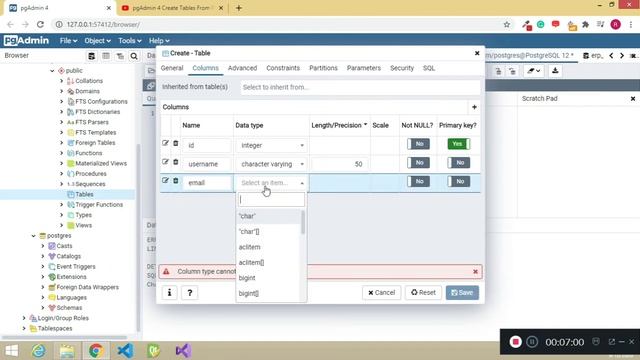Viewport: 640px width, 360px height.
Task: Edit the id column row
Action: [x=165, y=143]
